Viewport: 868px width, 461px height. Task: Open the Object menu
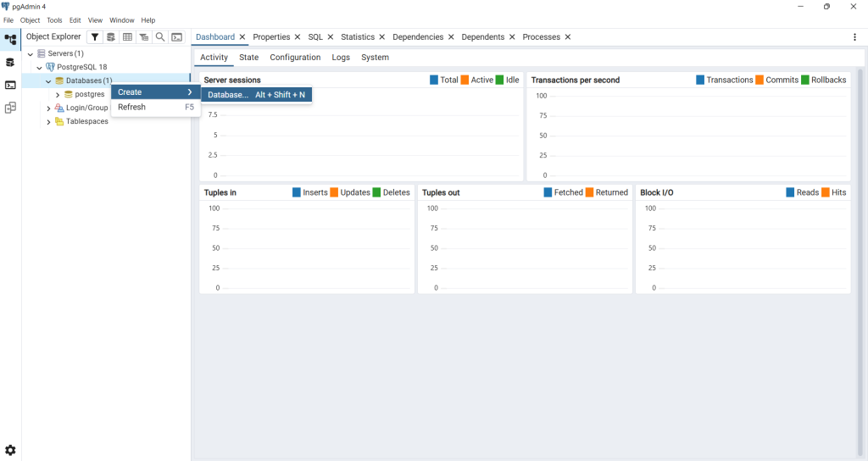click(30, 20)
